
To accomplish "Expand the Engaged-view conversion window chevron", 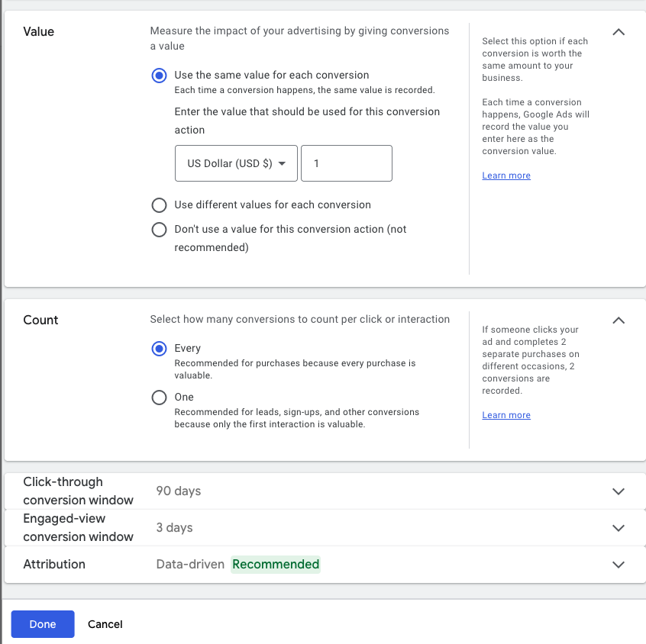I will 619,528.
